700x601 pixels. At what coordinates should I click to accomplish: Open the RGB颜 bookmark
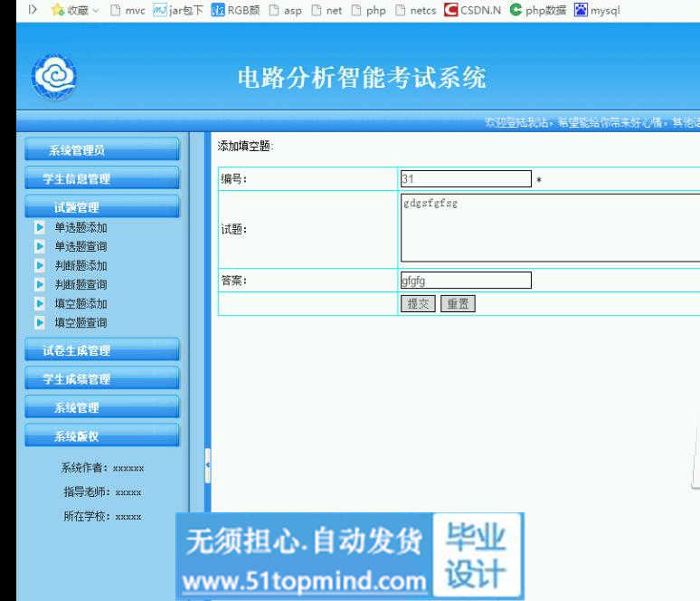[x=235, y=10]
